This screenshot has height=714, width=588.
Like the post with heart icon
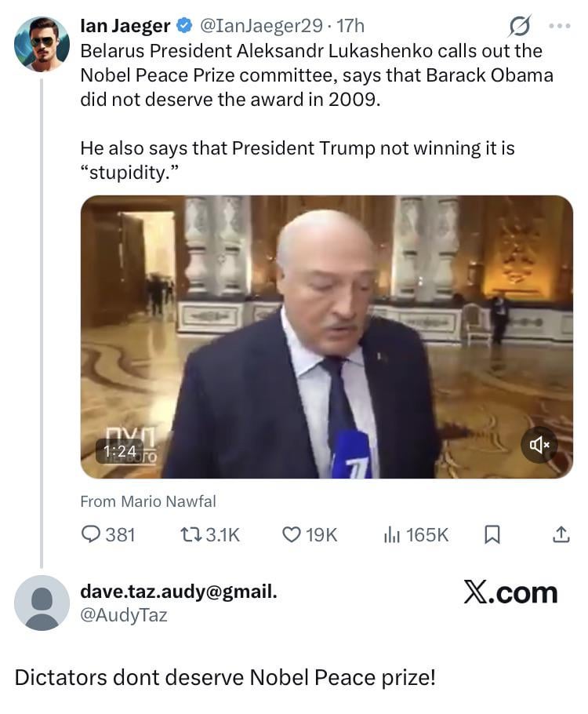point(292,534)
